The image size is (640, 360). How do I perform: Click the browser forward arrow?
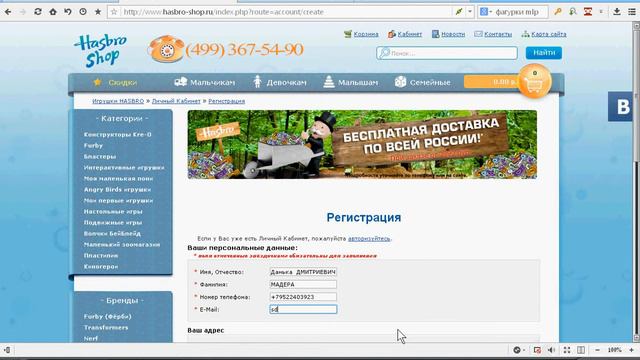pos(23,12)
